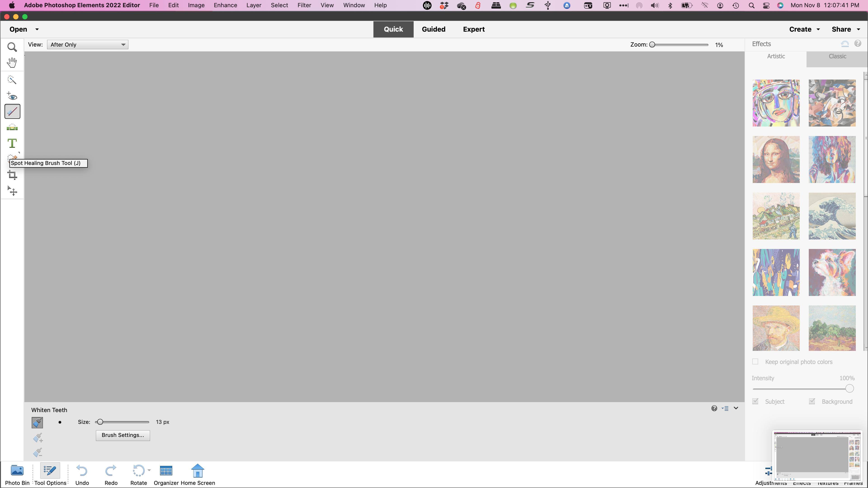Pick the Quick Selection tool
This screenshot has width=868, height=488.
coord(12,80)
